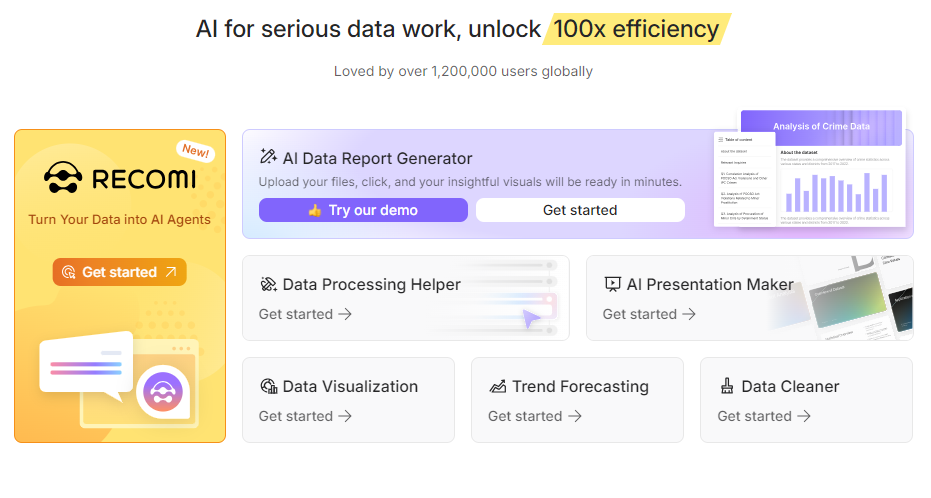Click the orange Recomi Get started button
The width and height of the screenshot is (931, 498).
pos(119,272)
